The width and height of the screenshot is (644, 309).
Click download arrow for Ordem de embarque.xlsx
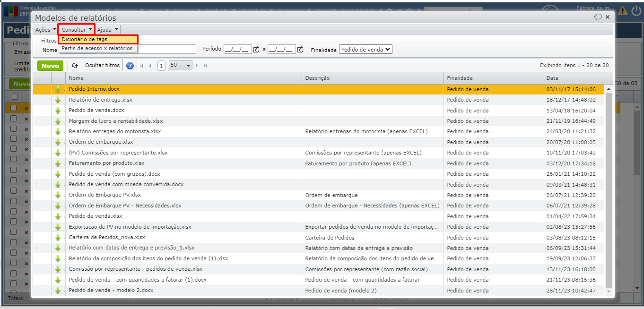point(58,142)
